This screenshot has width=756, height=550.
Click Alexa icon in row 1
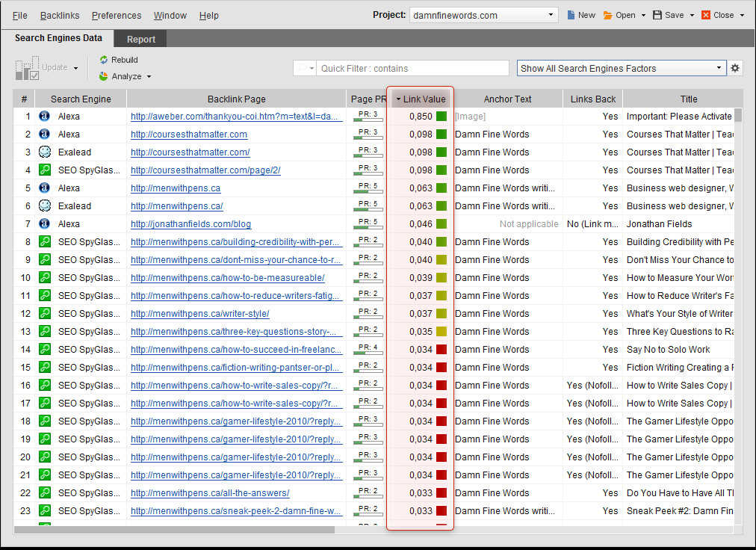coord(44,117)
